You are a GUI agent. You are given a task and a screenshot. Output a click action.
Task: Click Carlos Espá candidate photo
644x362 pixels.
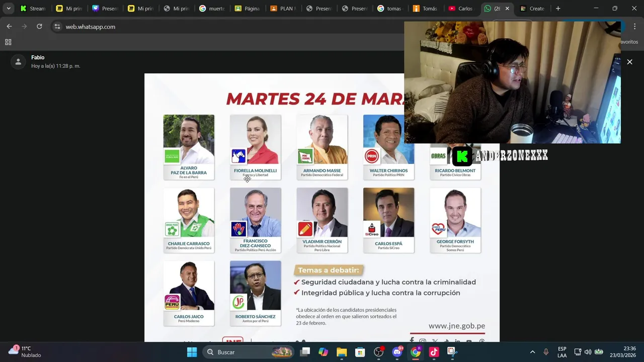coord(388,212)
